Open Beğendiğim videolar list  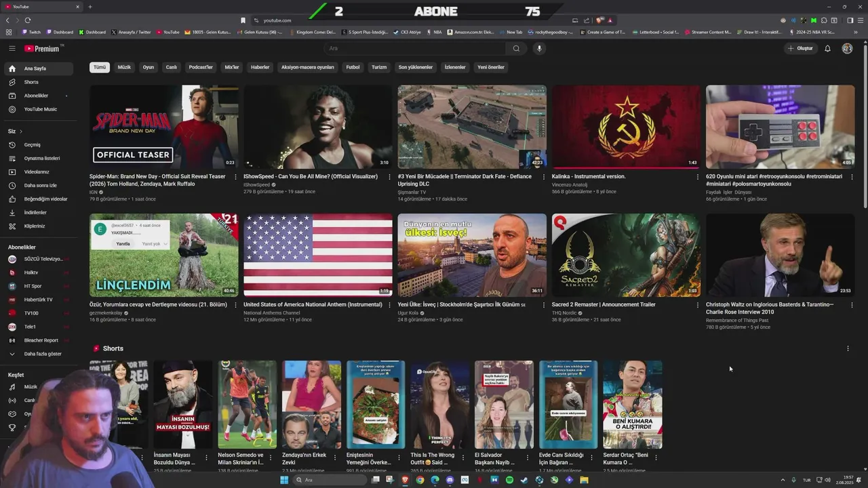(38, 199)
